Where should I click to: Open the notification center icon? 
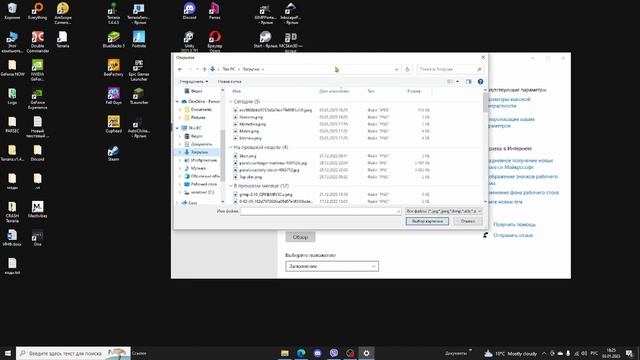(x=629, y=353)
